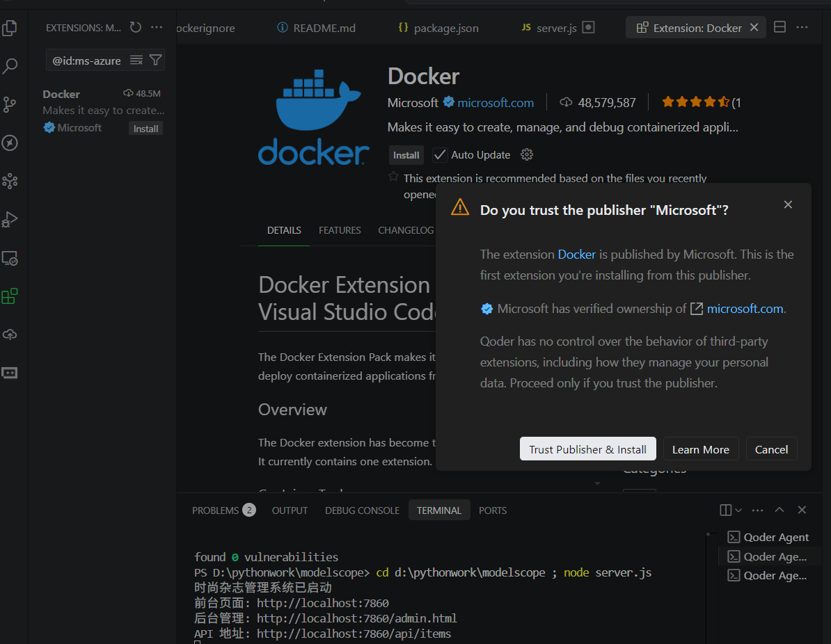Image resolution: width=831 pixels, height=644 pixels.
Task: Open the Source Control view
Action: (10, 104)
